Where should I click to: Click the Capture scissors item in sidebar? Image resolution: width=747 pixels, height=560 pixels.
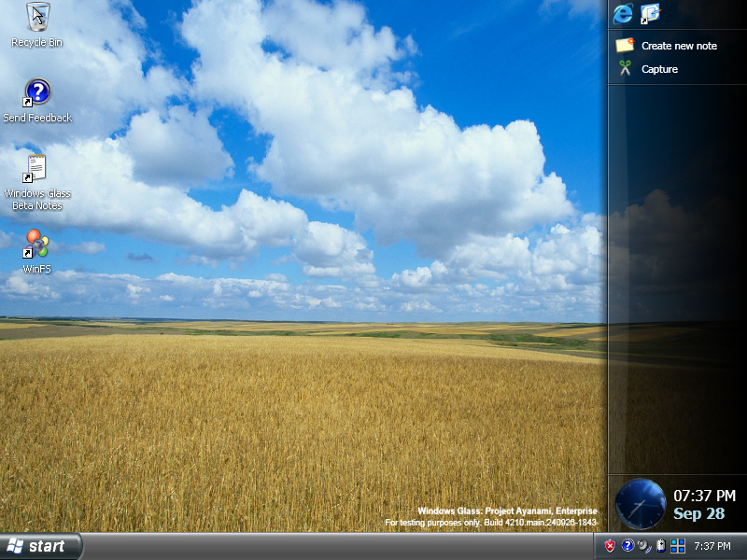pyautogui.click(x=647, y=69)
